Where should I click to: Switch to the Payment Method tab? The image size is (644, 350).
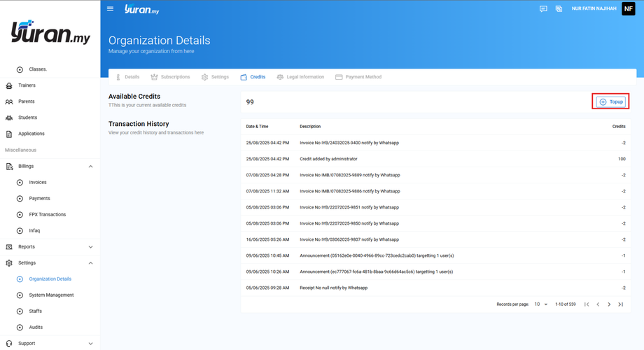coord(358,77)
